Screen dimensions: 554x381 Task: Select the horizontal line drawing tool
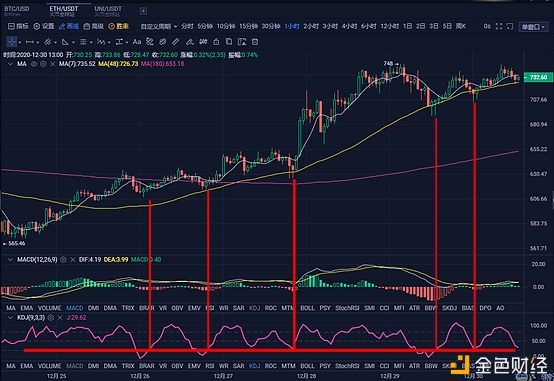point(30,42)
